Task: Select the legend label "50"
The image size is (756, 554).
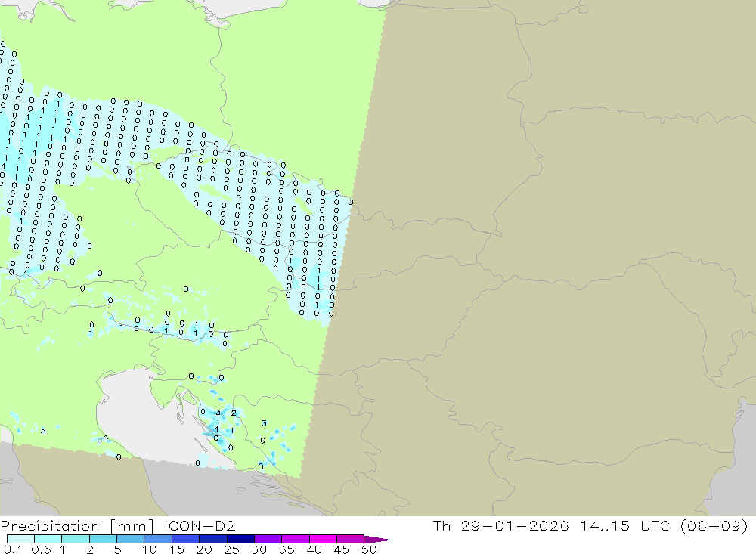Action: 369,549
